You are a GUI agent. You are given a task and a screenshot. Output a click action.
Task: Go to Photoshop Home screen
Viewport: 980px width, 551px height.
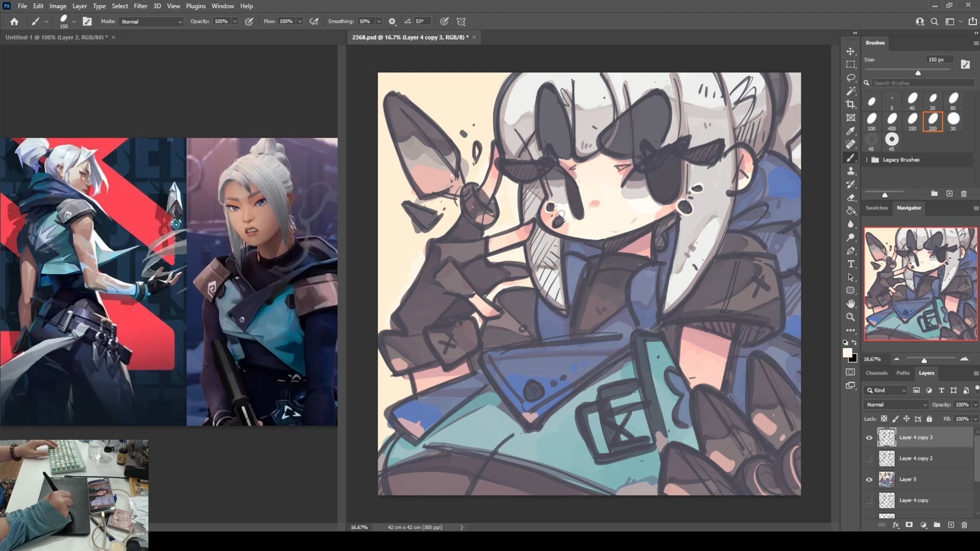pos(14,21)
